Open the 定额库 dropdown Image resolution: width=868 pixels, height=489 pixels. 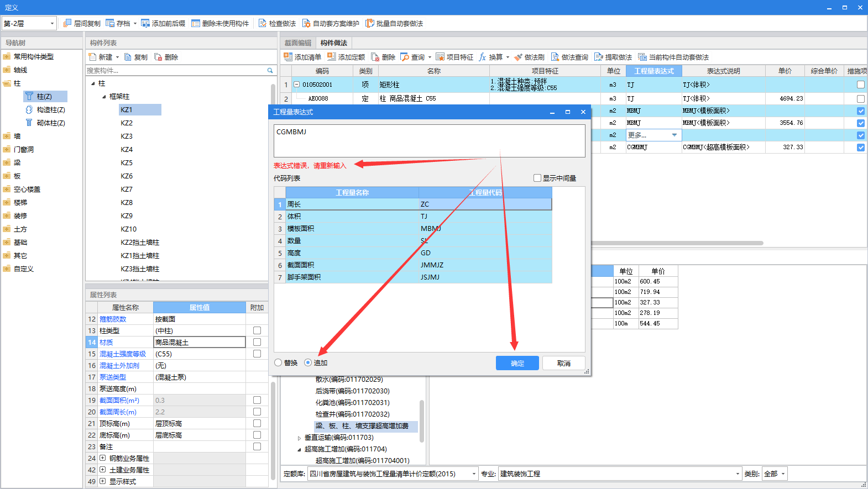pyautogui.click(x=474, y=474)
